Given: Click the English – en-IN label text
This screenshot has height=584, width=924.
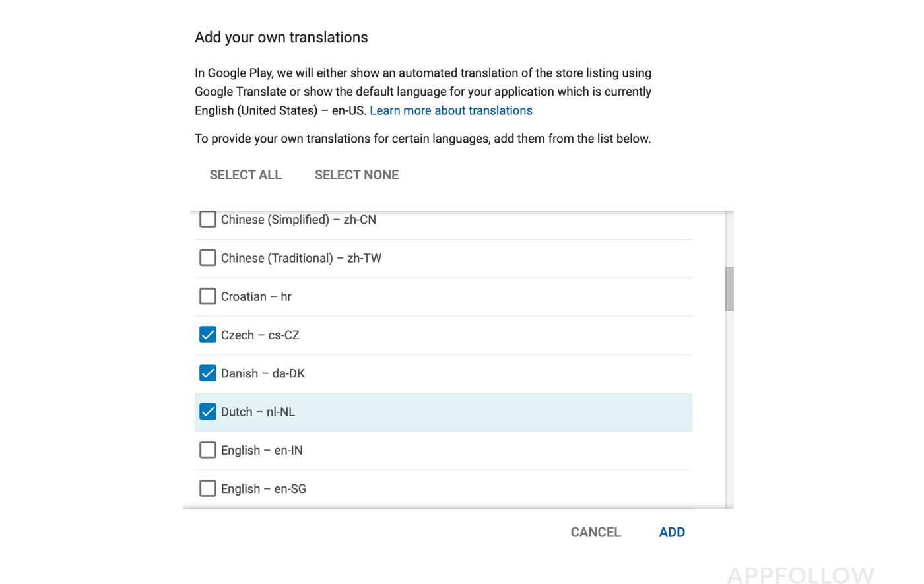Looking at the screenshot, I should pyautogui.click(x=261, y=451).
